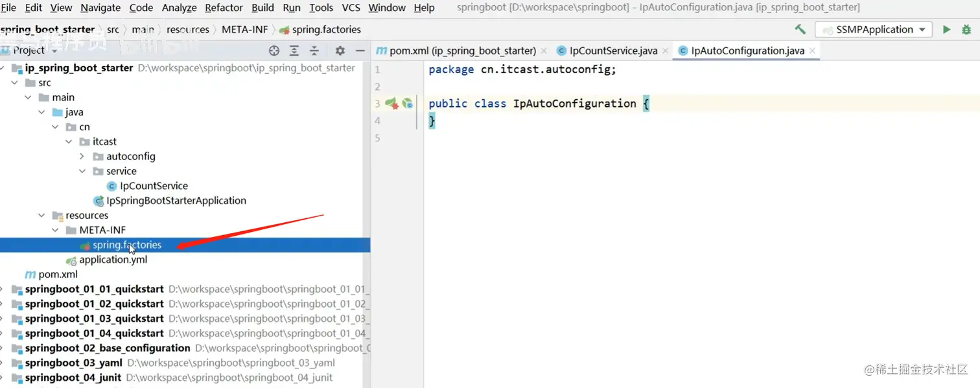Collapse the main folder arrow

coord(28,97)
